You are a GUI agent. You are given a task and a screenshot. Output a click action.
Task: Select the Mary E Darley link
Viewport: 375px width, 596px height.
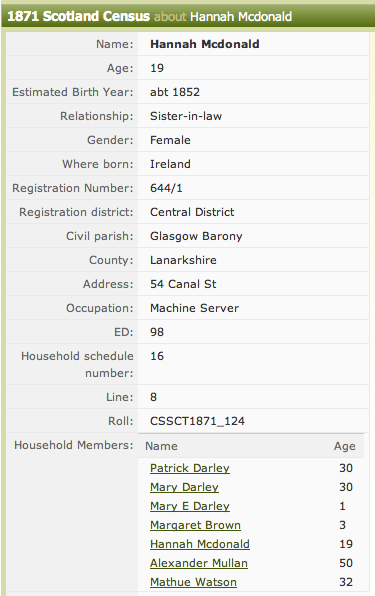190,506
